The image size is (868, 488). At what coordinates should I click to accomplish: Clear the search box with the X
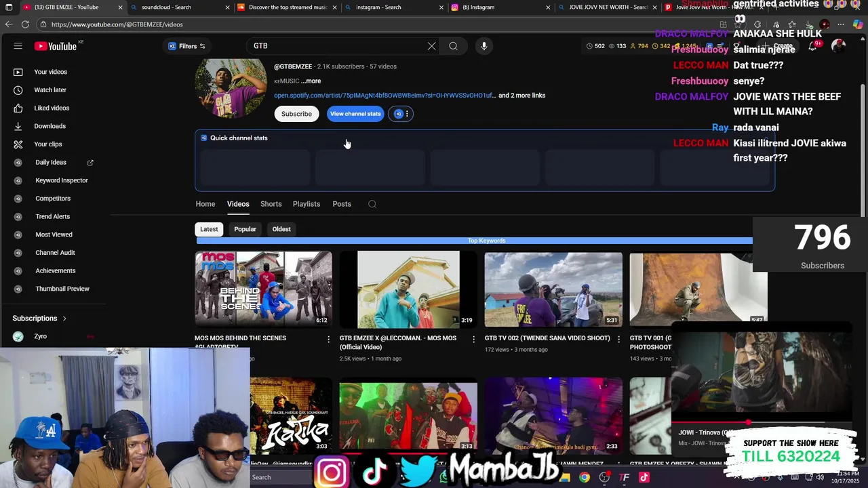(x=431, y=46)
